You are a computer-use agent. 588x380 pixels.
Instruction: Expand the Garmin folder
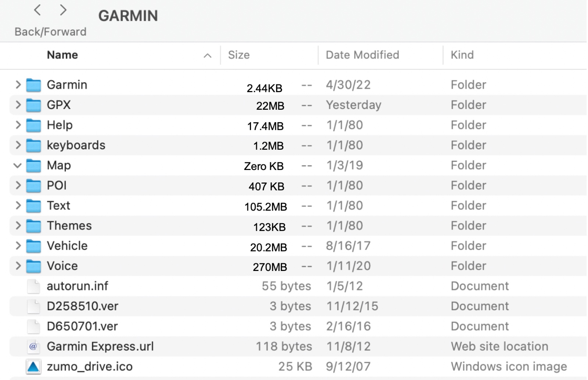coord(18,85)
